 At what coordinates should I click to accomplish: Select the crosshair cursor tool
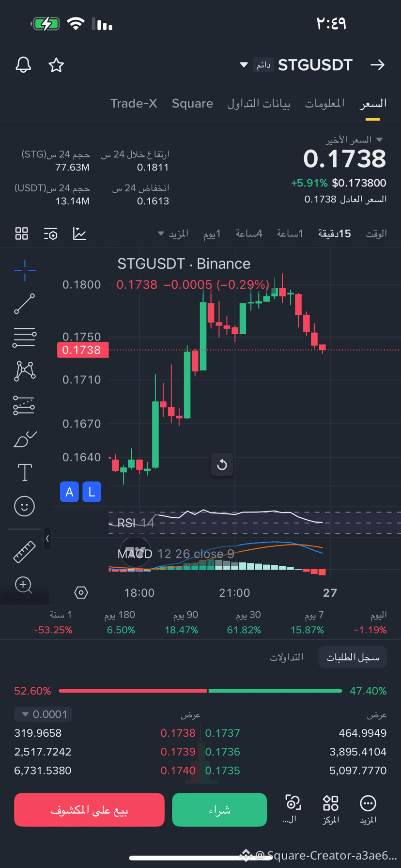[x=25, y=270]
